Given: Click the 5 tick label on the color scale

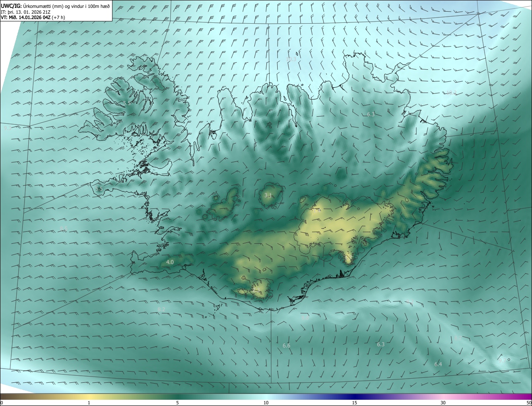Looking at the screenshot, I should click(x=177, y=403).
